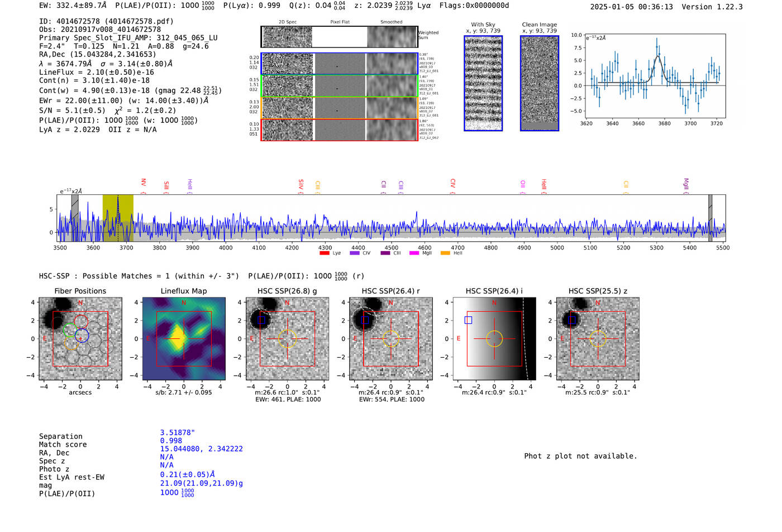Click the EWr: 554, PLAE: 1000 caption

pos(392,400)
